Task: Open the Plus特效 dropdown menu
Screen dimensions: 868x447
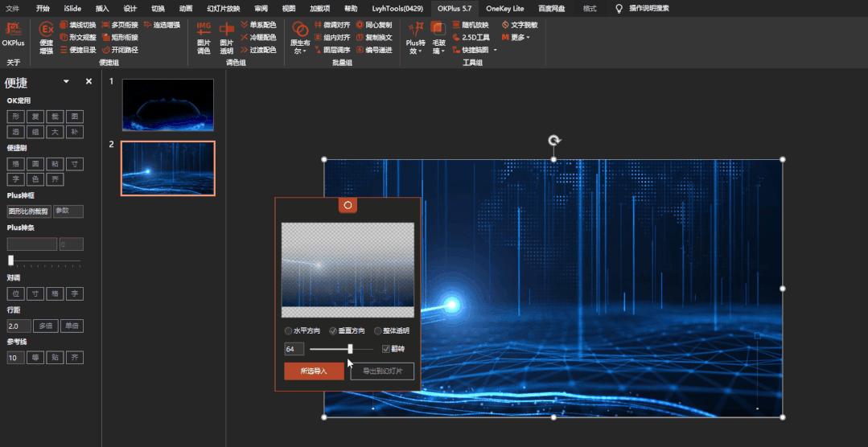Action: (x=415, y=51)
